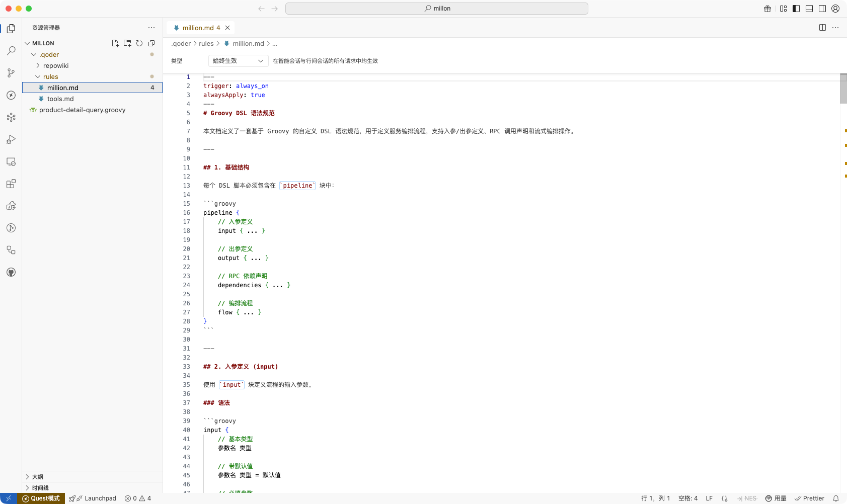The image size is (847, 504).
Task: Close the million.md tab
Action: click(227, 28)
